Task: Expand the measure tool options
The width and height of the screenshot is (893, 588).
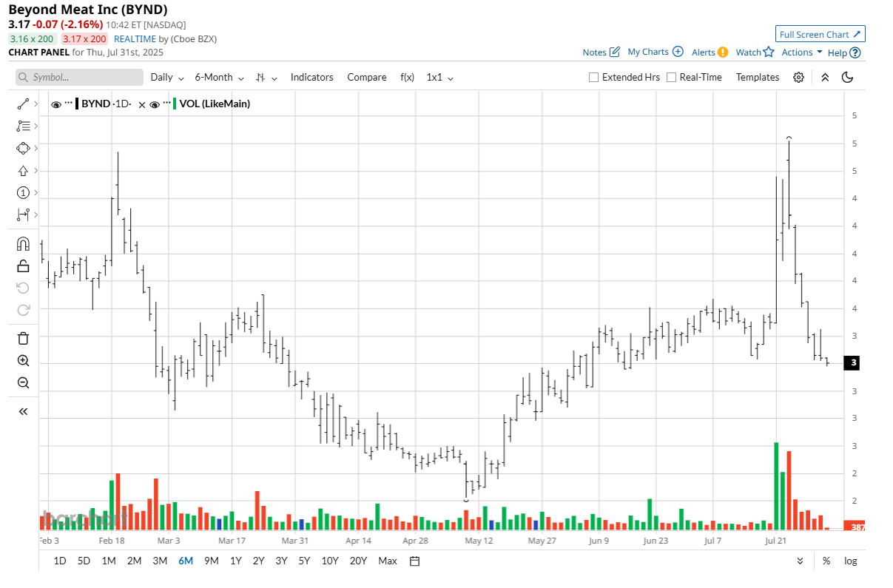Action: pyautogui.click(x=35, y=215)
